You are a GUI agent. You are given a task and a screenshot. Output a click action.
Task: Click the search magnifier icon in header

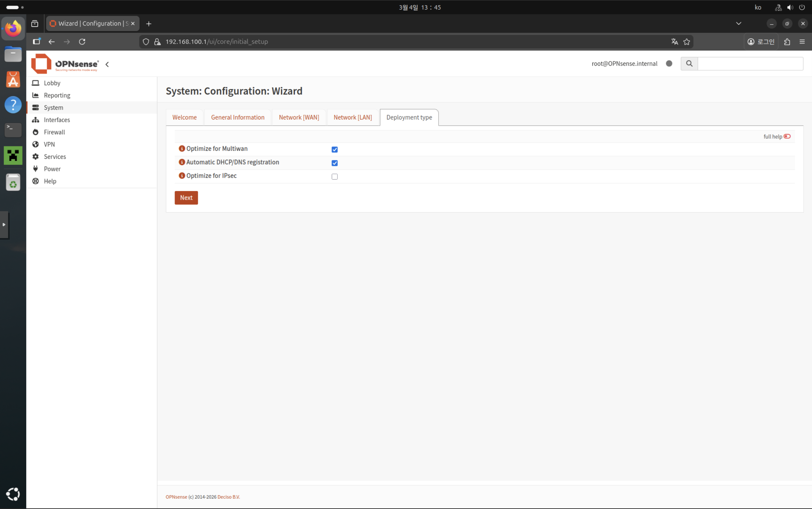(689, 64)
